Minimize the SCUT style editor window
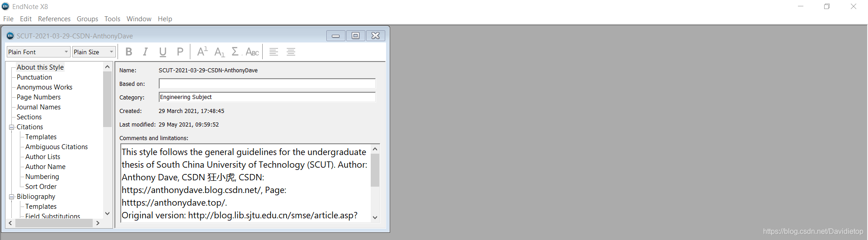This screenshot has width=868, height=240. point(336,36)
